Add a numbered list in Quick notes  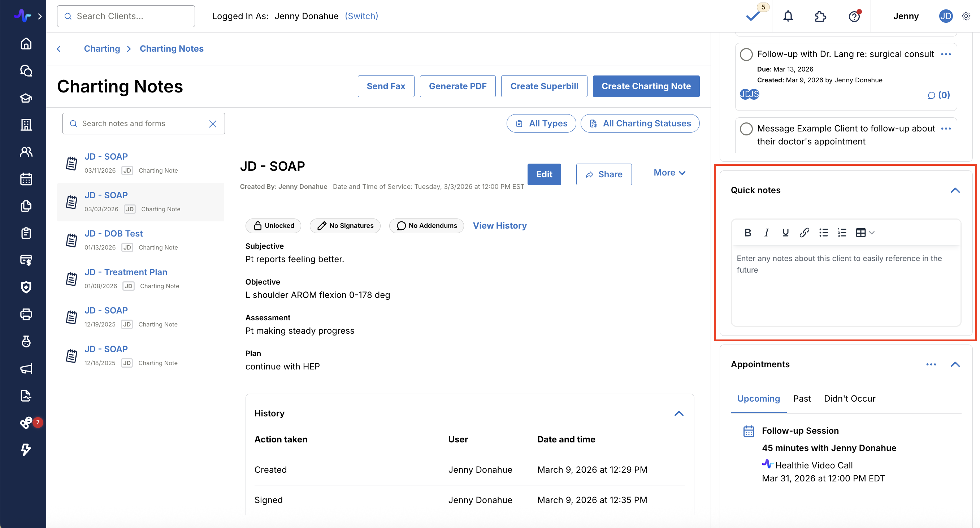pyautogui.click(x=842, y=233)
